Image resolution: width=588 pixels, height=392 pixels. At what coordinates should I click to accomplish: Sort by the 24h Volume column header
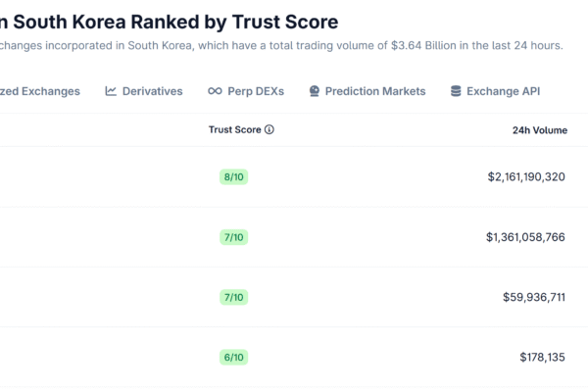point(538,129)
